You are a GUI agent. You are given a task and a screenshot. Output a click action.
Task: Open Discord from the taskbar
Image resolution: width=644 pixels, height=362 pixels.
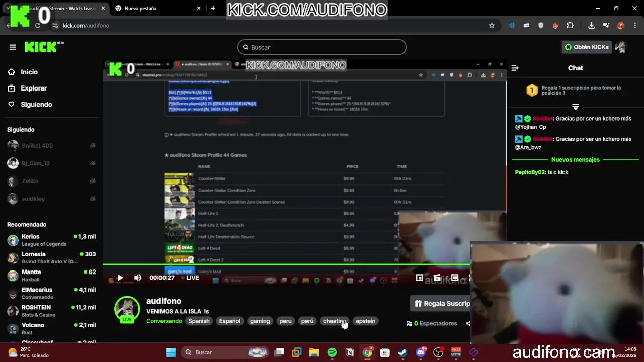(421, 352)
